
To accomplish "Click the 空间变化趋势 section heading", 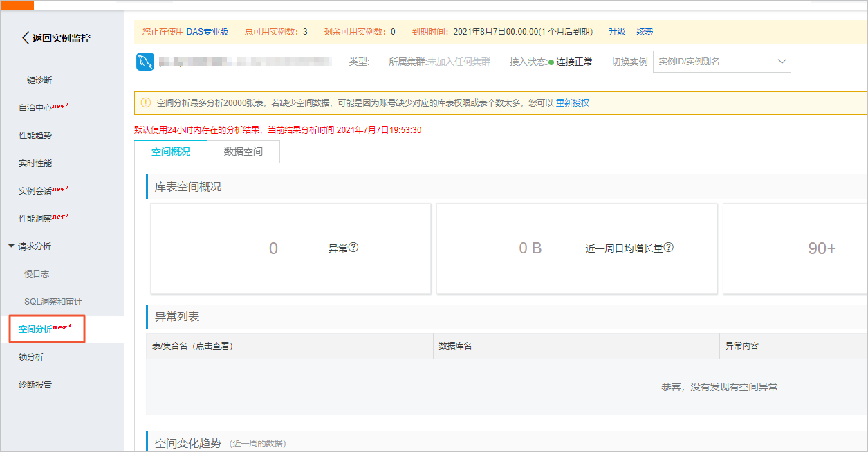I will [x=188, y=443].
